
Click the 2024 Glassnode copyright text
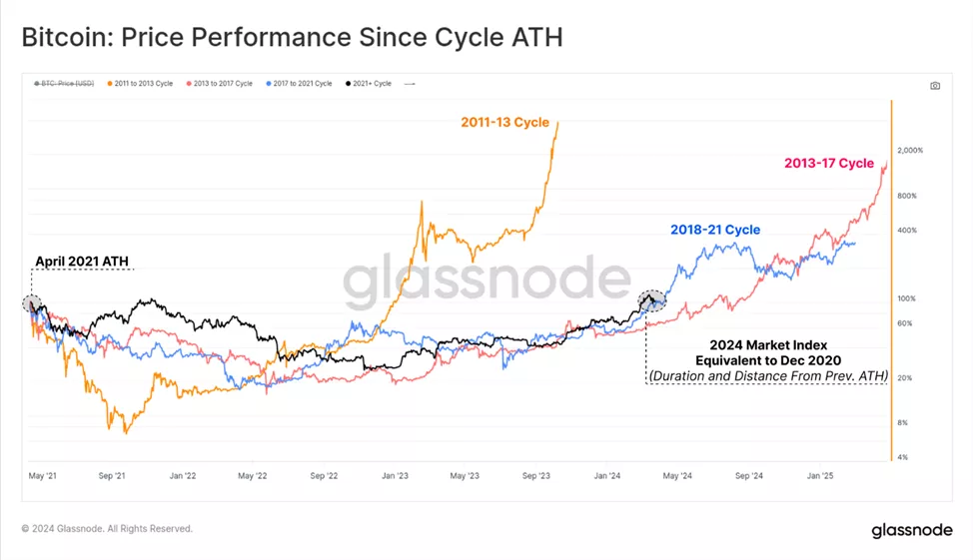[108, 529]
